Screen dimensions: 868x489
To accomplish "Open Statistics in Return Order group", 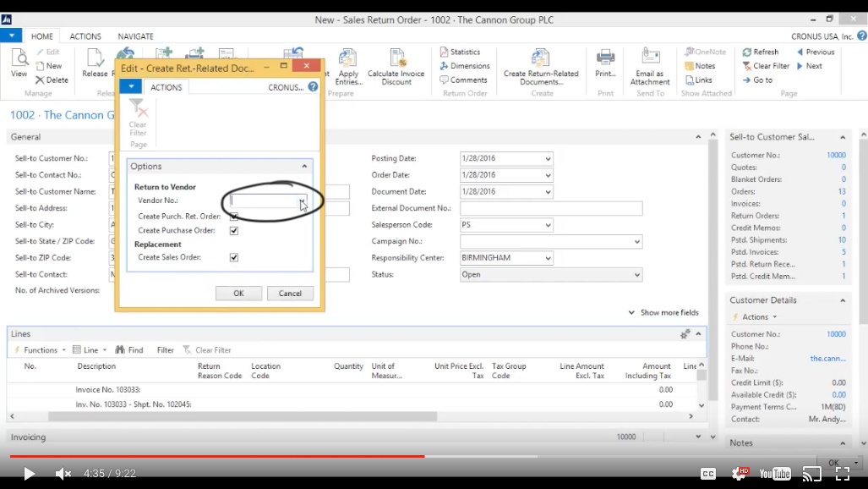I will 460,52.
